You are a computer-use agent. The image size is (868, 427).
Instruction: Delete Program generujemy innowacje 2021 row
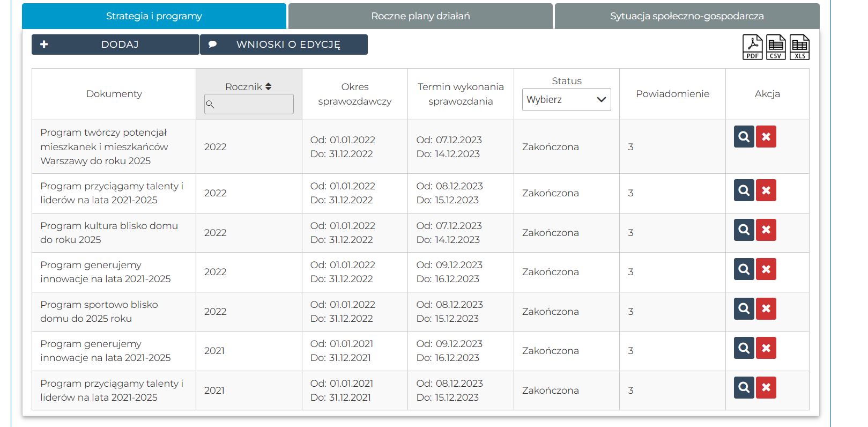click(766, 348)
